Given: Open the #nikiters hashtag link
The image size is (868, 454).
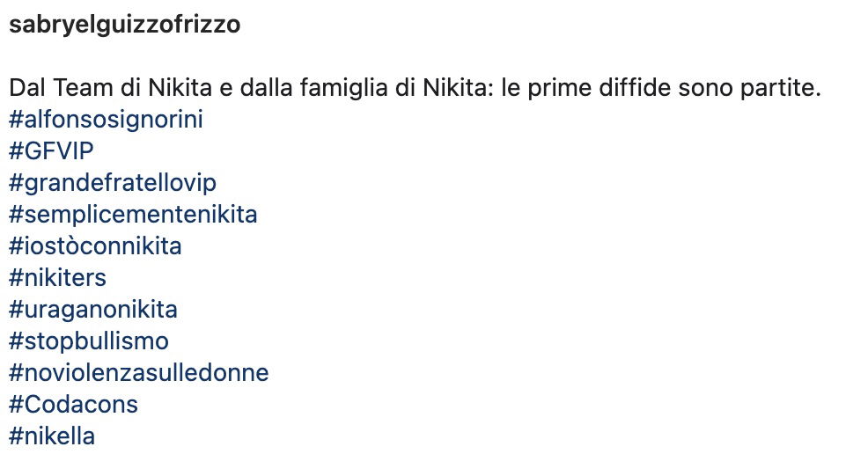Looking at the screenshot, I should click(x=57, y=278).
